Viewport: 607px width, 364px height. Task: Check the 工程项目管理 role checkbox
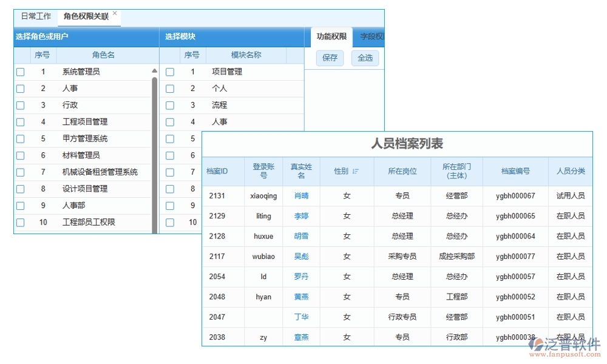point(20,121)
